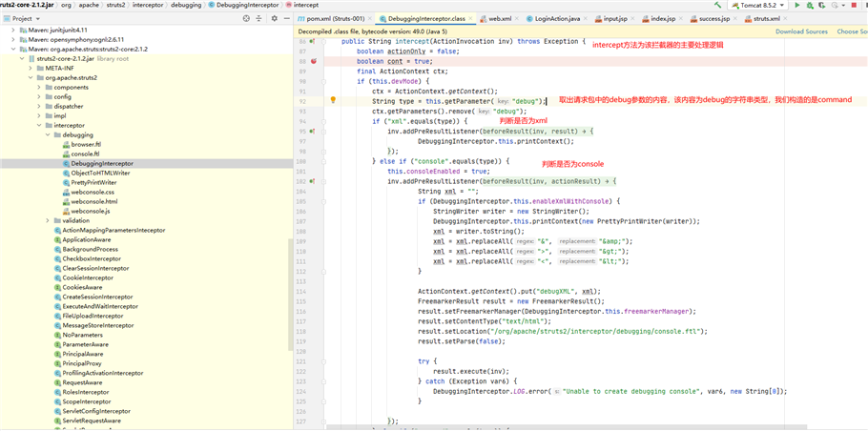
Task: Close the LoginAction.java tab
Action: [586, 19]
